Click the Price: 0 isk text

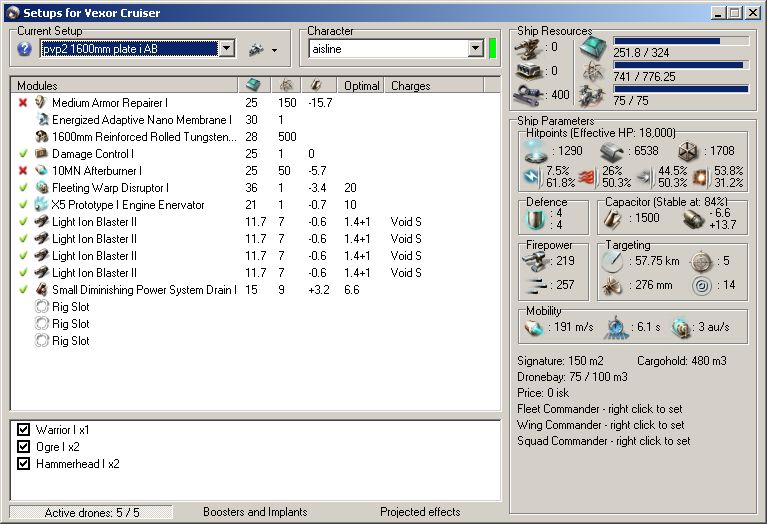coord(543,393)
